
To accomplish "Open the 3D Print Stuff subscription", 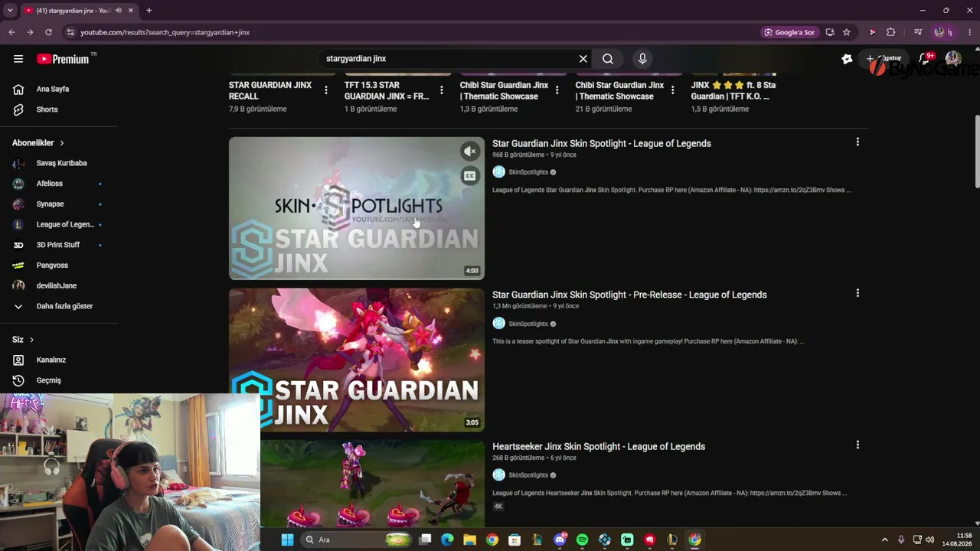I will pyautogui.click(x=59, y=245).
